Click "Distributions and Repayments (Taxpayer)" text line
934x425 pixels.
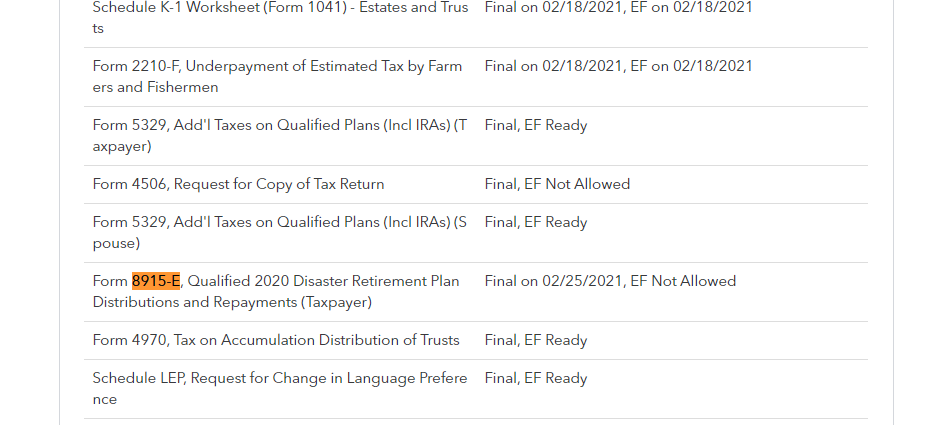click(x=232, y=302)
